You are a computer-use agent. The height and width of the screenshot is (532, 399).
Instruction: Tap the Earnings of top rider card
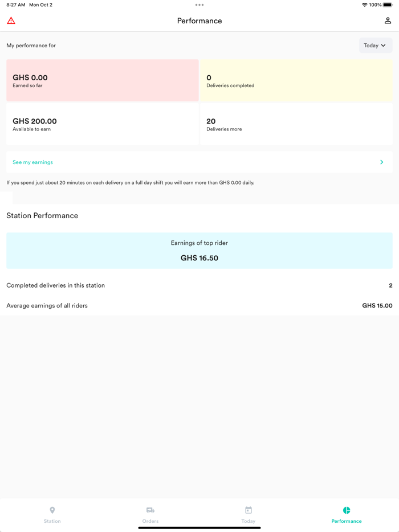(199, 249)
